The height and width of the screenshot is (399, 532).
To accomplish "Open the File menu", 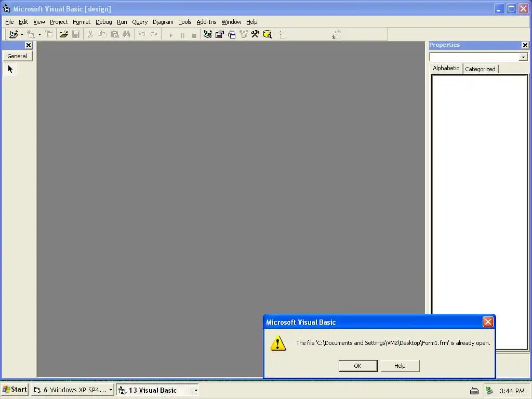I will (9, 22).
